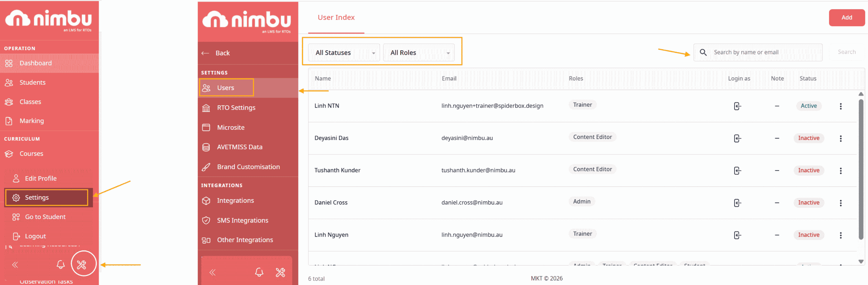The image size is (868, 285).
Task: Click the Active status badge for Linh NTN
Action: pos(808,106)
